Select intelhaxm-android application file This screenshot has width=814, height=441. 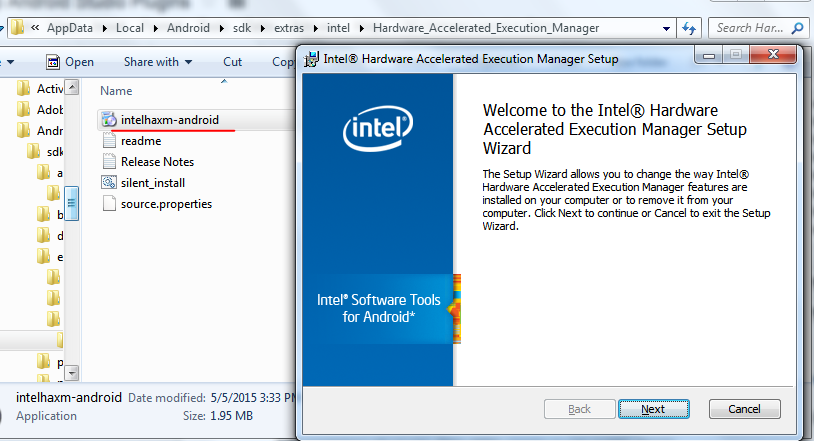click(x=170, y=120)
